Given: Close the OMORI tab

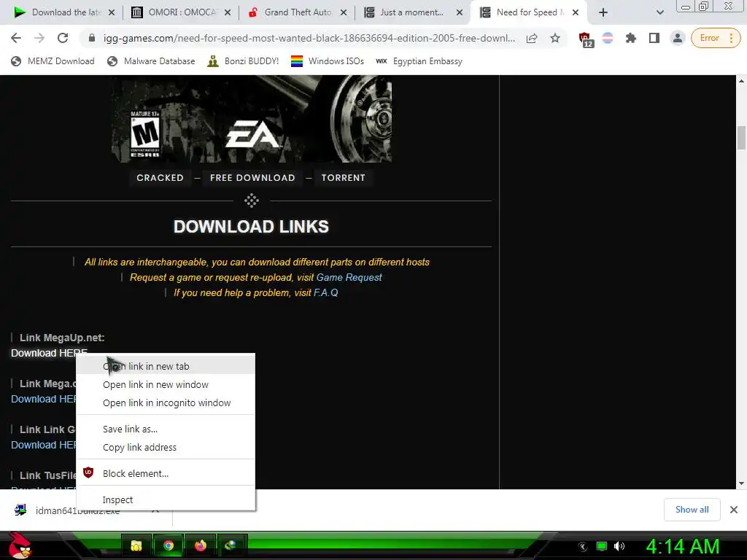Looking at the screenshot, I should click(228, 12).
